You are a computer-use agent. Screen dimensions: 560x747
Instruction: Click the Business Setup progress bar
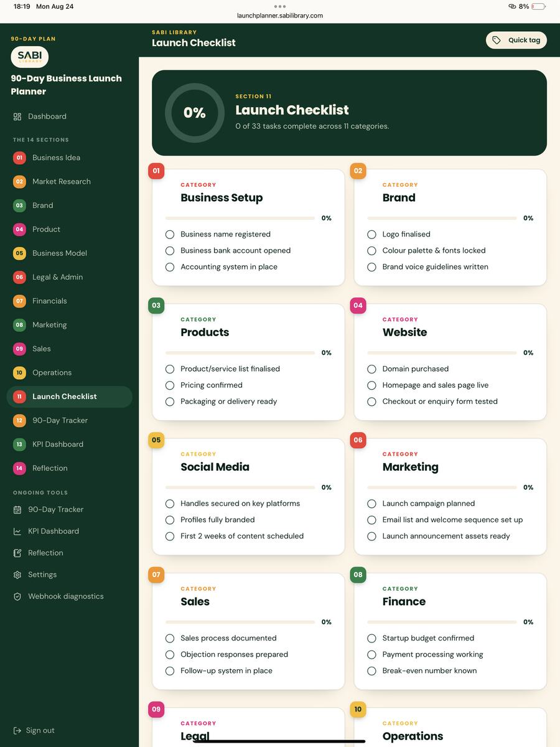[x=240, y=218]
